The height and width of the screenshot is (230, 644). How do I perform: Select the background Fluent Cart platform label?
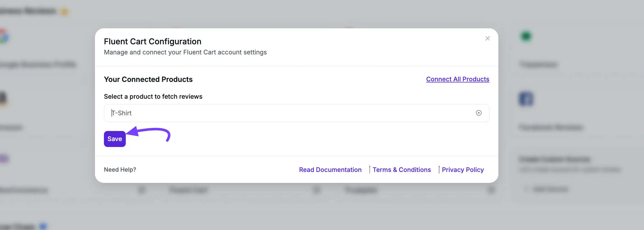189,190
